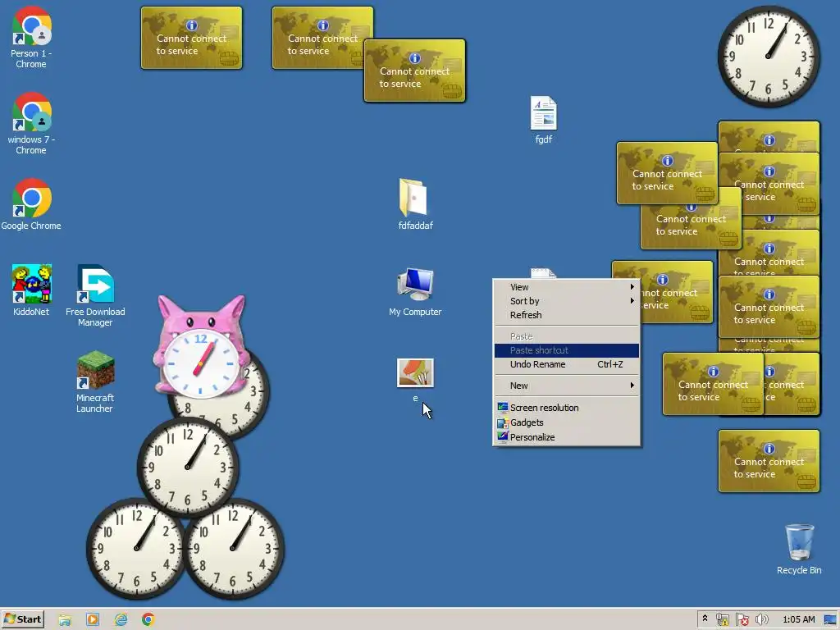Click the Paste entry in the context menu
The height and width of the screenshot is (630, 840).
point(567,336)
